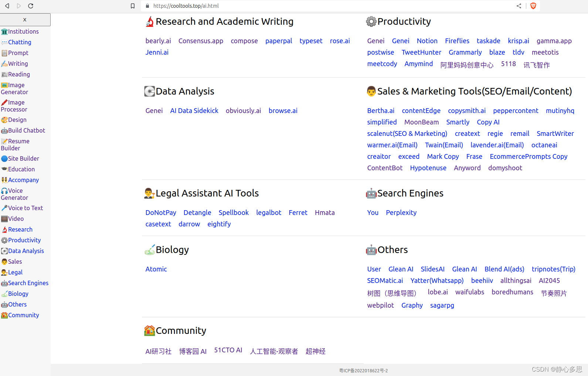588x376 pixels.
Task: Click the Education graduation cap icon
Action: 4,170
